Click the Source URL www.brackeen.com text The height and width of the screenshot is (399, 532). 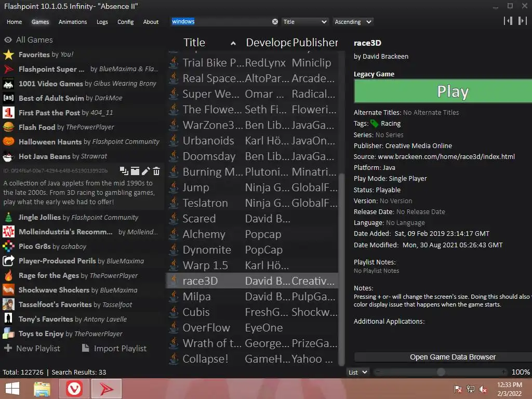click(x=446, y=157)
